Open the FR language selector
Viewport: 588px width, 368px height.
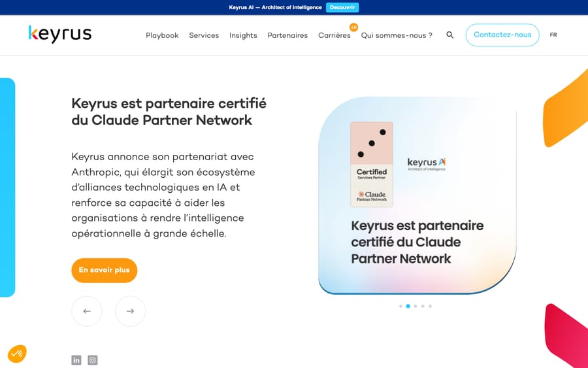(x=553, y=35)
